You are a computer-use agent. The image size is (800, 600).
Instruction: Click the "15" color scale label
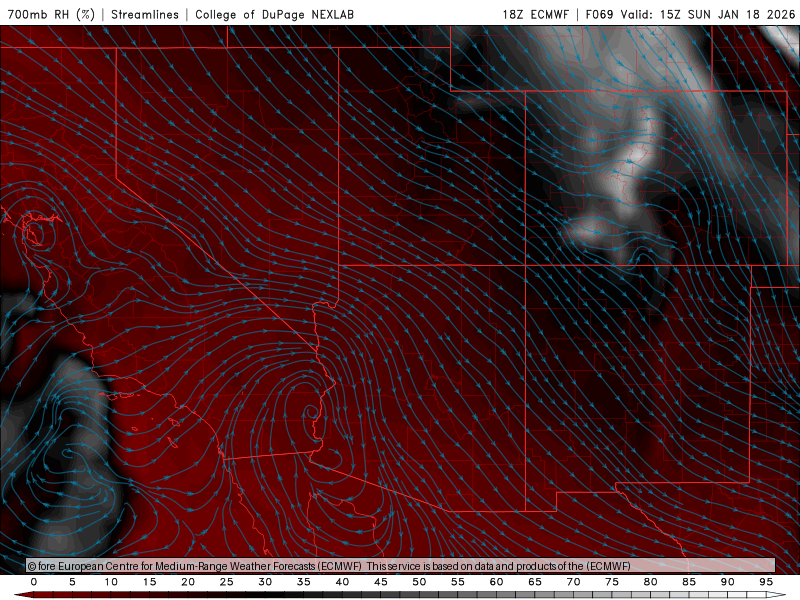click(x=149, y=582)
